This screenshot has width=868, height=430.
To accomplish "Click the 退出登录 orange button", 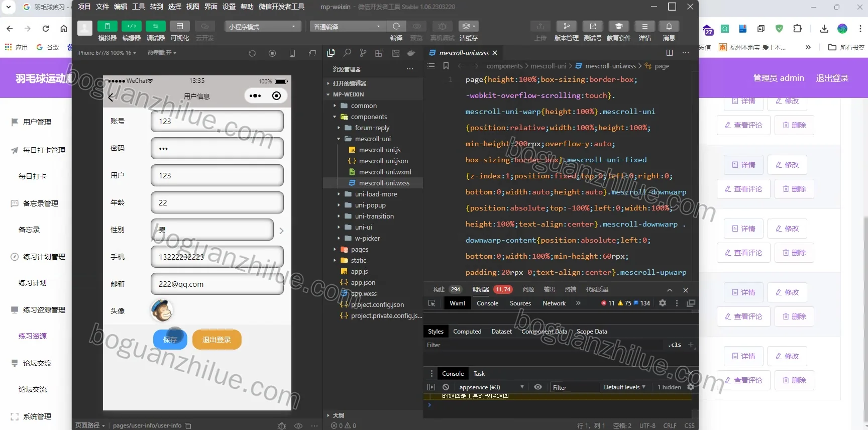I will pyautogui.click(x=217, y=340).
